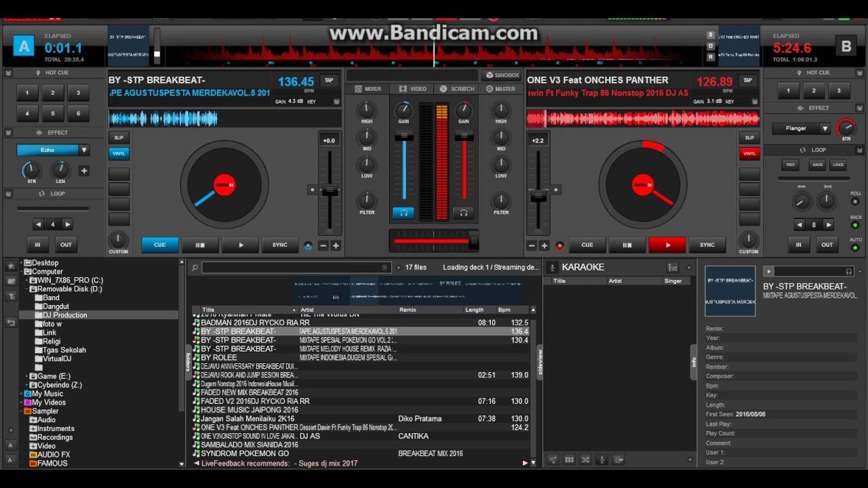Viewport: 868px width, 488px height.
Task: Click left channel volume fader
Action: [403, 166]
